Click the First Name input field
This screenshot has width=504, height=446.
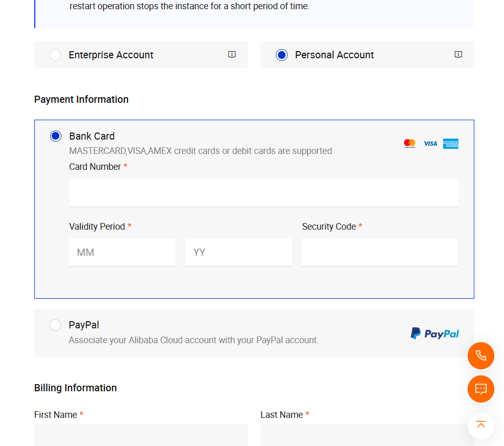[x=141, y=435]
